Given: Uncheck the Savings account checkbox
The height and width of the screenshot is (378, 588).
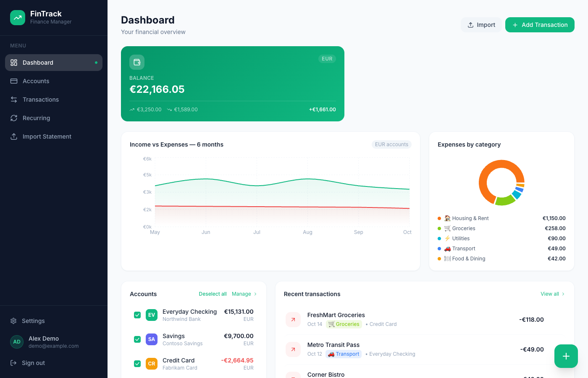Looking at the screenshot, I should [x=137, y=339].
